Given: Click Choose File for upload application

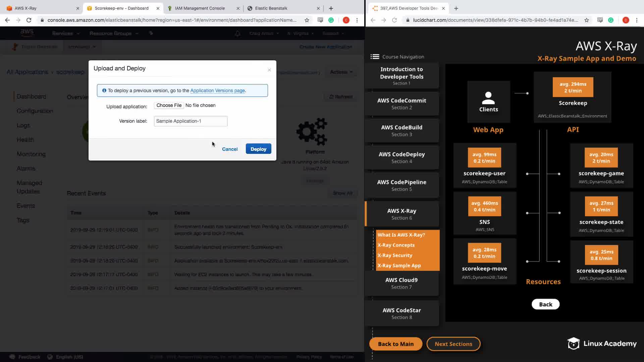Looking at the screenshot, I should point(169,105).
